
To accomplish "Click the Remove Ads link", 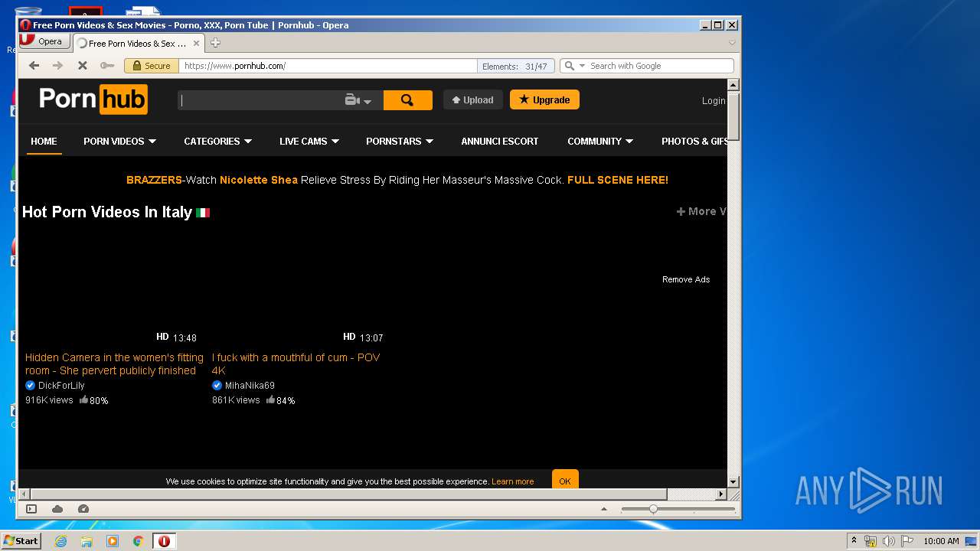I will [x=686, y=279].
